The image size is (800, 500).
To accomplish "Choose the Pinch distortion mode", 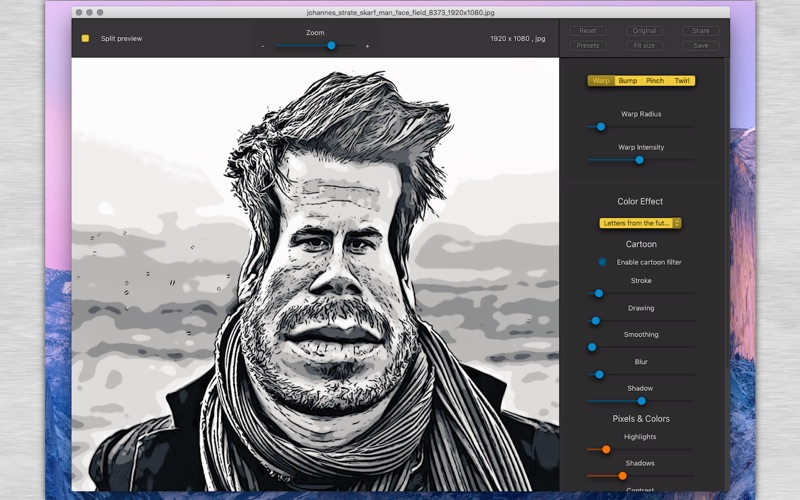I will coord(654,81).
